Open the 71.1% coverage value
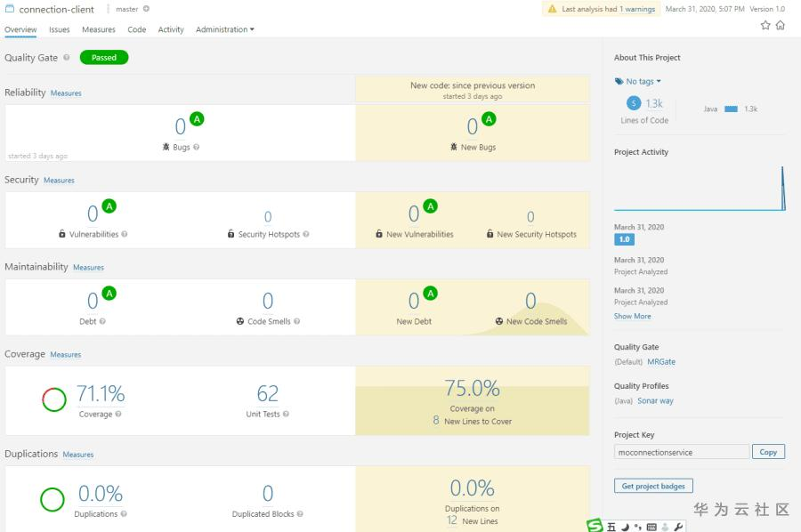Screen dimensions: 801x532 [x=101, y=393]
